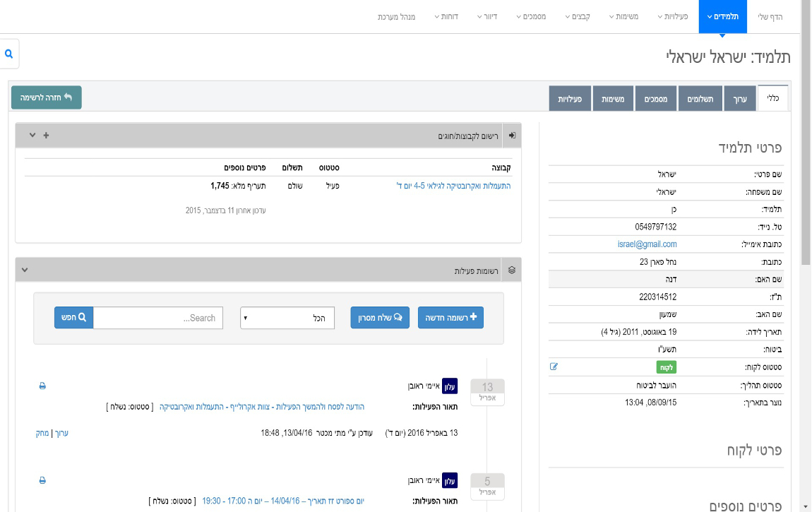Open the israel@gmail.com email link
The height and width of the screenshot is (512, 812).
click(645, 244)
